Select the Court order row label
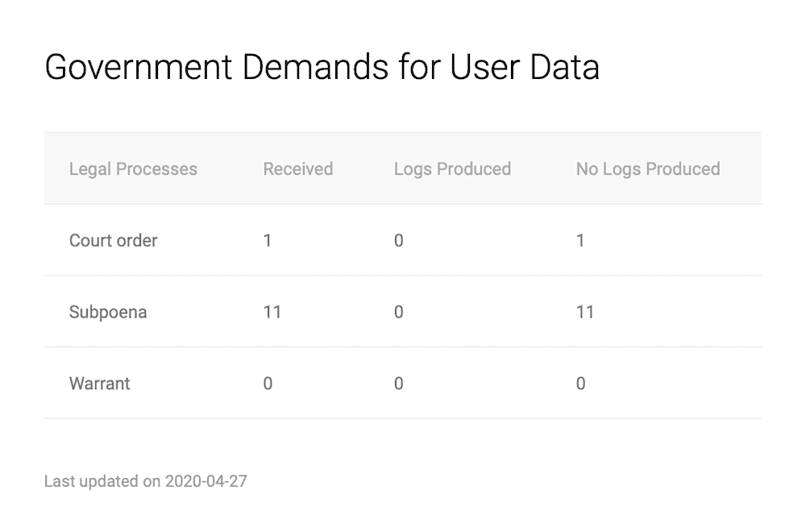806x532 pixels. pos(113,240)
